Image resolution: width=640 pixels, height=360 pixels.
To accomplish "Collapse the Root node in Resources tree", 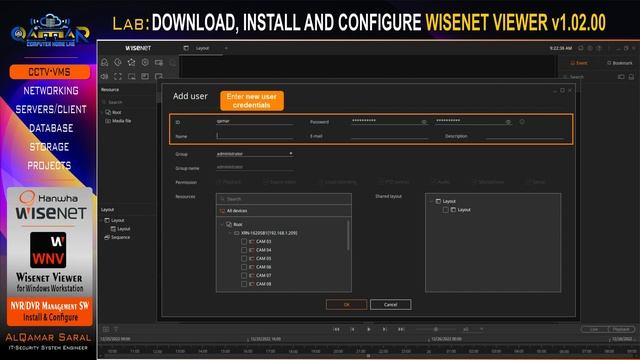I will 222,224.
